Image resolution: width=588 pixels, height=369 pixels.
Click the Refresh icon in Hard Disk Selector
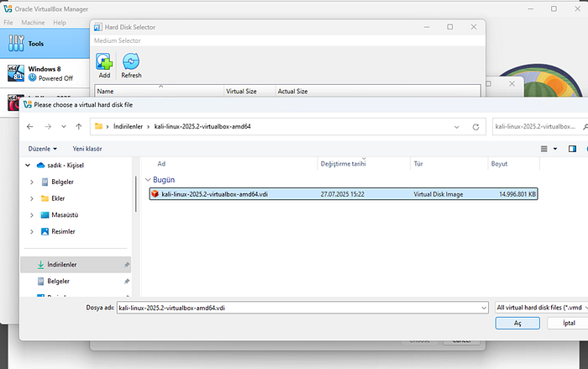[x=131, y=66]
